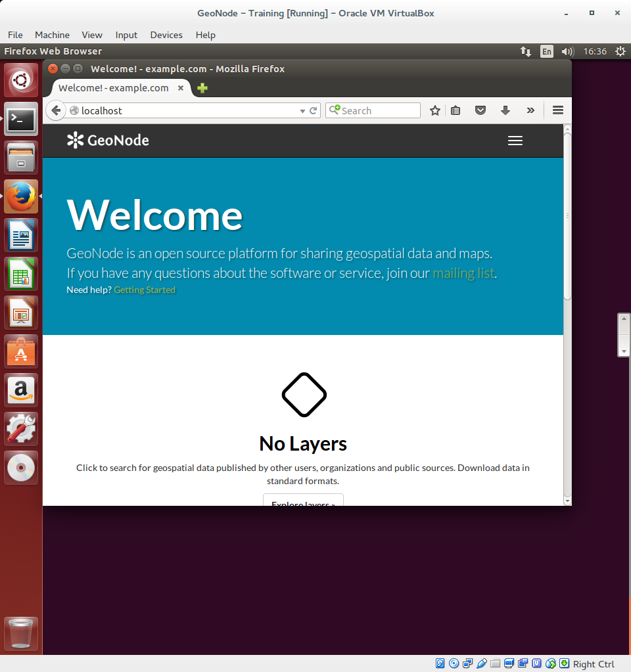Click the No Layers heading
The width and height of the screenshot is (631, 672).
[x=303, y=443]
